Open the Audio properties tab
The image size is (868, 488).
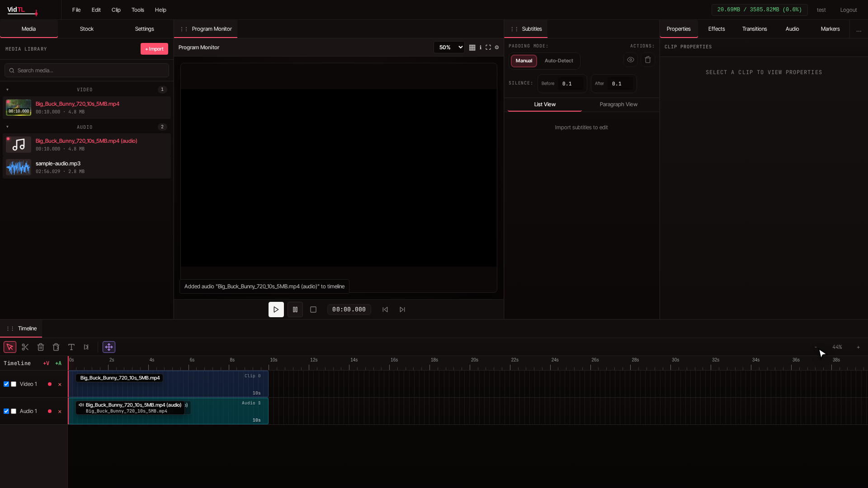click(792, 29)
